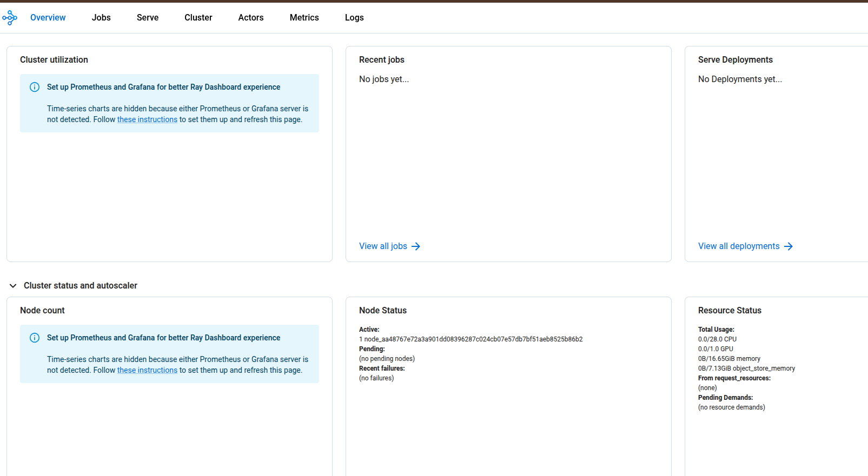Click the Node count card title
Screen dimensions: 868x476
coord(42,311)
